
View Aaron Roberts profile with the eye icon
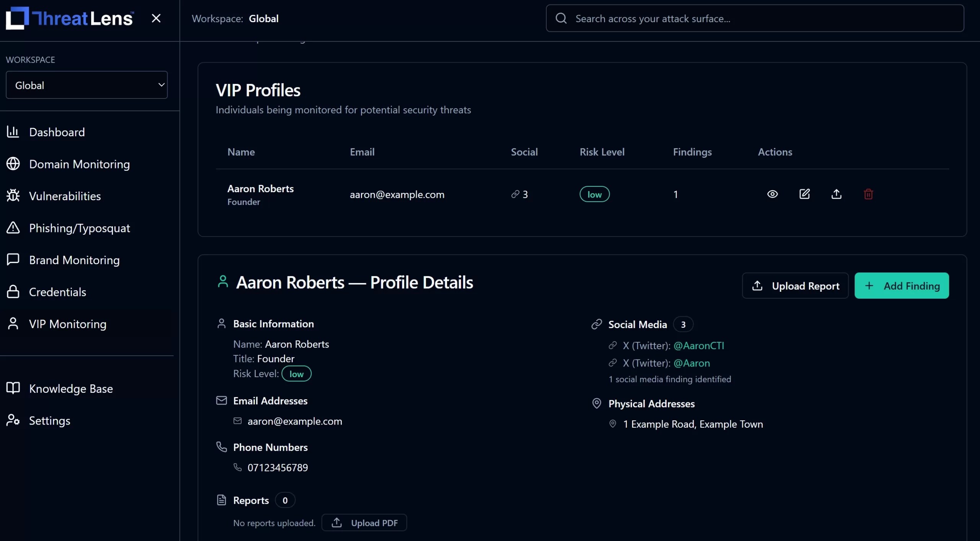[x=773, y=194]
